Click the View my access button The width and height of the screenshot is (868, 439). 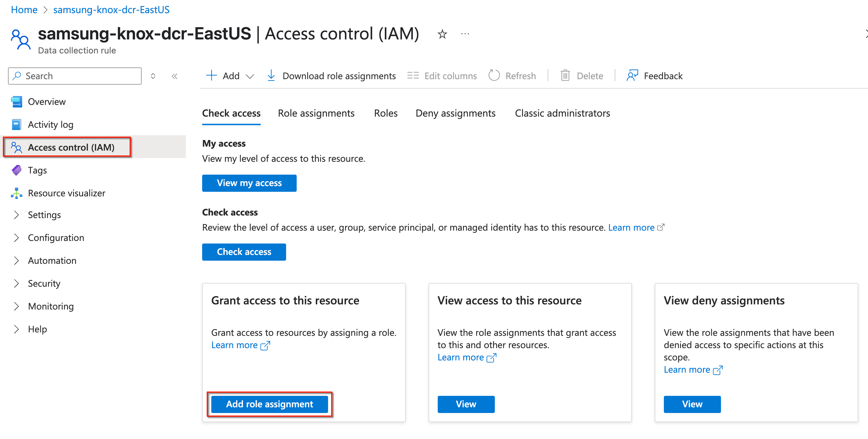(x=249, y=183)
